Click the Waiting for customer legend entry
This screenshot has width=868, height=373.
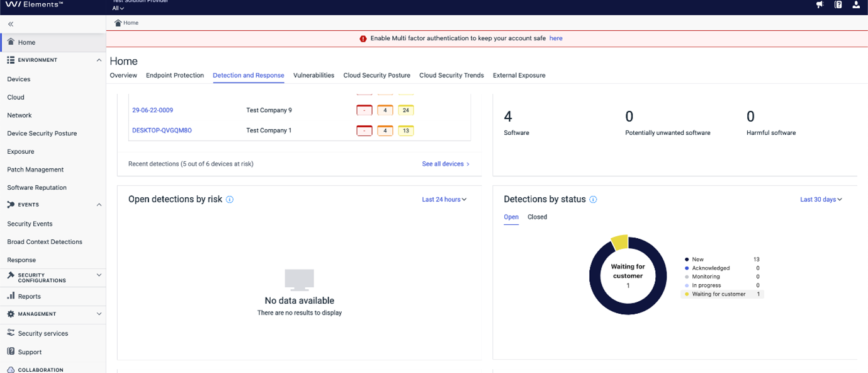722,294
